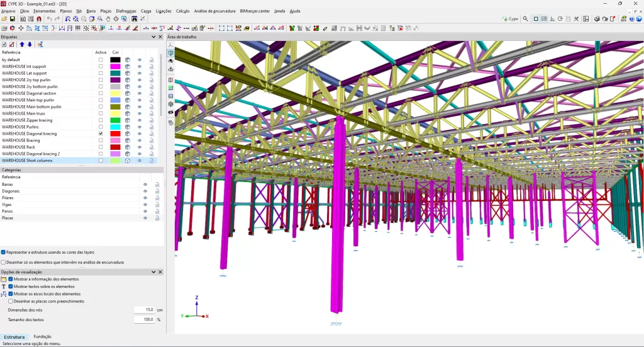Screen dimensions: 644x347
Task: Click the BIMserver.center menu item
Action: pyautogui.click(x=255, y=11)
